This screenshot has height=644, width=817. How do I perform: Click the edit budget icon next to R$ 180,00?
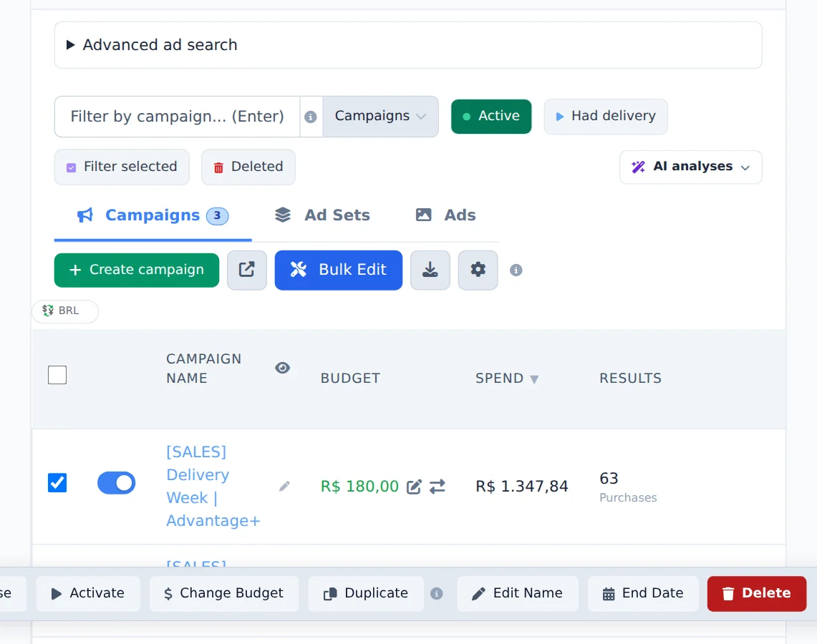(x=415, y=487)
